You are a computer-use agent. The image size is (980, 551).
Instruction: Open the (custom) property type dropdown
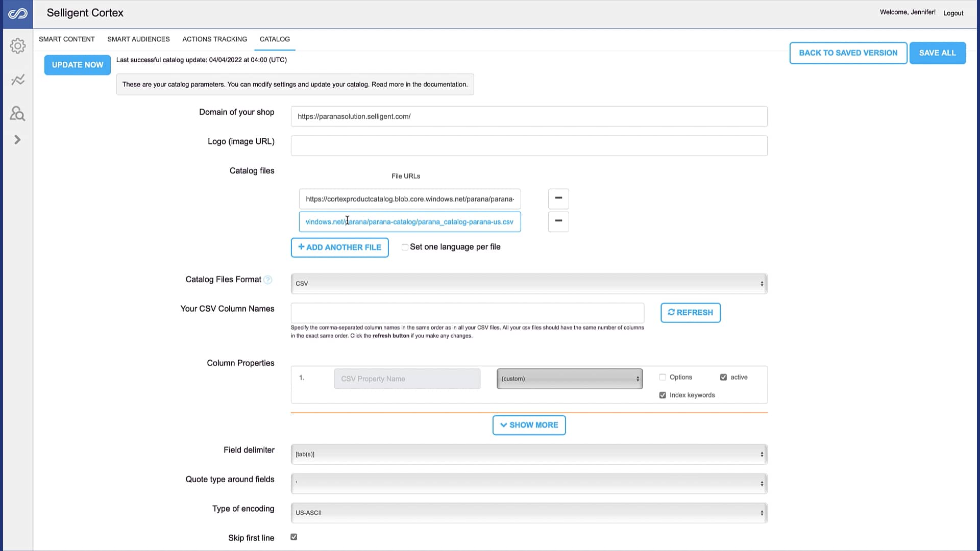(x=569, y=379)
